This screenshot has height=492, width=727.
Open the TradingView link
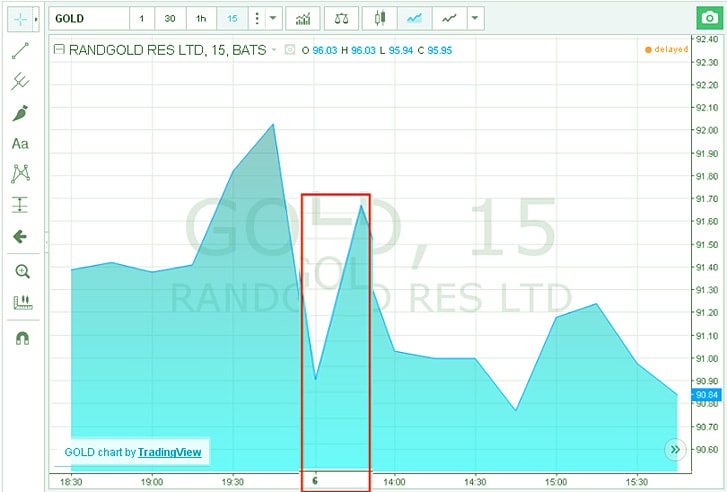pyautogui.click(x=169, y=452)
